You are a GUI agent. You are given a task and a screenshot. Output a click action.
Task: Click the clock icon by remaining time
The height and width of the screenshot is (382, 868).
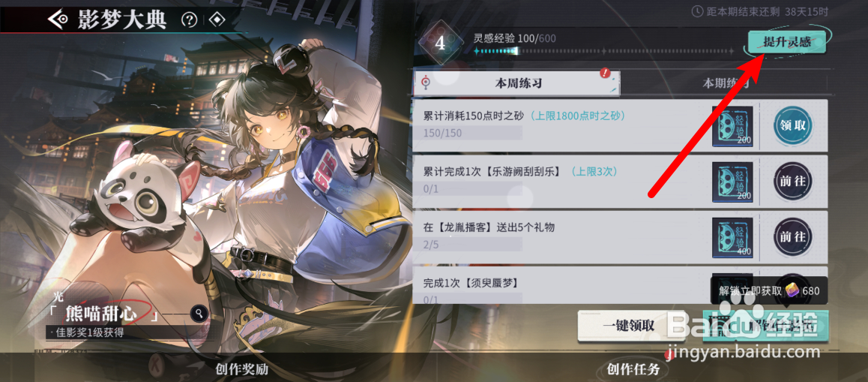[x=697, y=11]
